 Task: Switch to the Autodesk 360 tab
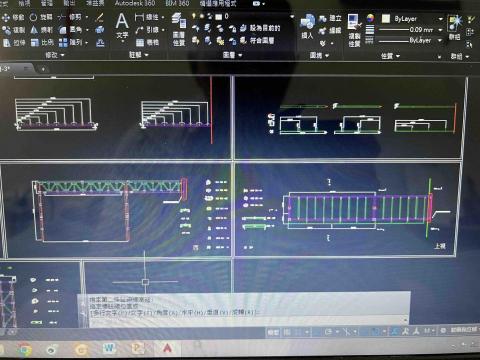(x=135, y=3)
